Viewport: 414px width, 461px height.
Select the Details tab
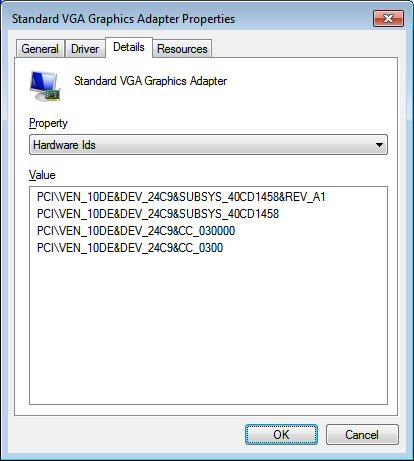[x=129, y=47]
